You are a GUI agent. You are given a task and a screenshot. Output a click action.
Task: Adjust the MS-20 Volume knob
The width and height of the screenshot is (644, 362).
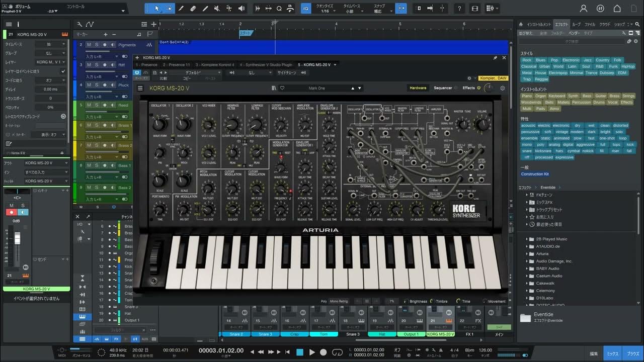coord(482,124)
